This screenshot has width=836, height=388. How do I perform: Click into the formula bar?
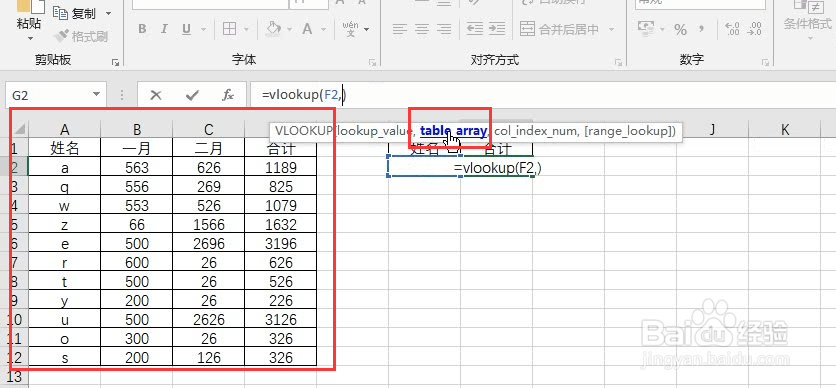[542, 95]
